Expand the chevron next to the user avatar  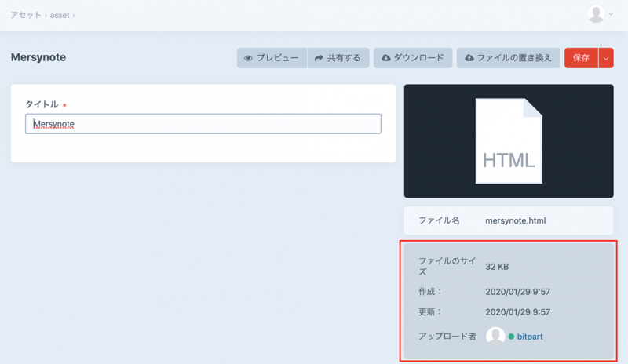click(x=612, y=14)
